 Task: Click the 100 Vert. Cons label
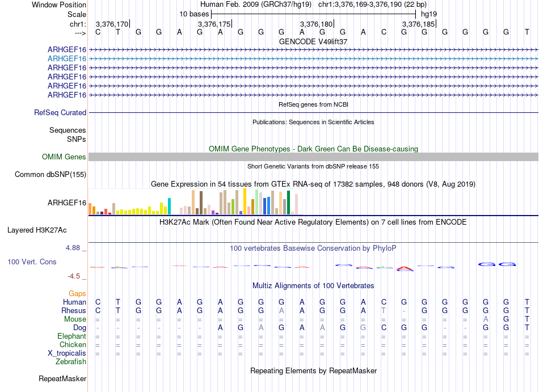click(x=32, y=262)
